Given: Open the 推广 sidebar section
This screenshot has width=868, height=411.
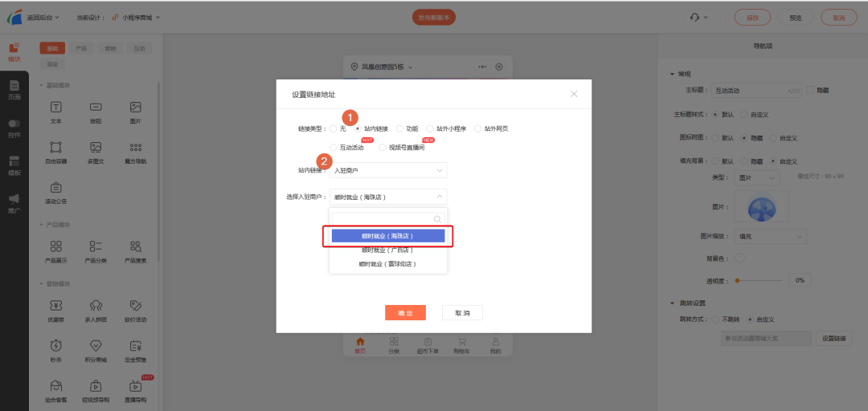Looking at the screenshot, I should click(14, 204).
